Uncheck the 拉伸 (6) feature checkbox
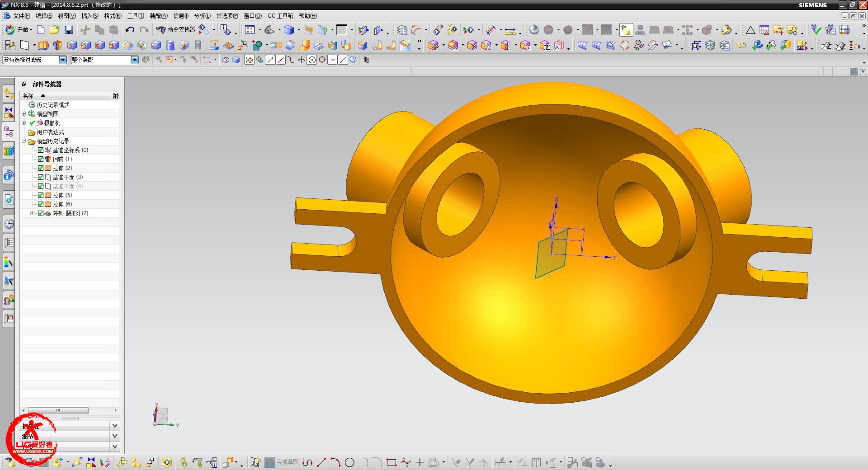The height and width of the screenshot is (470, 868). (x=41, y=204)
